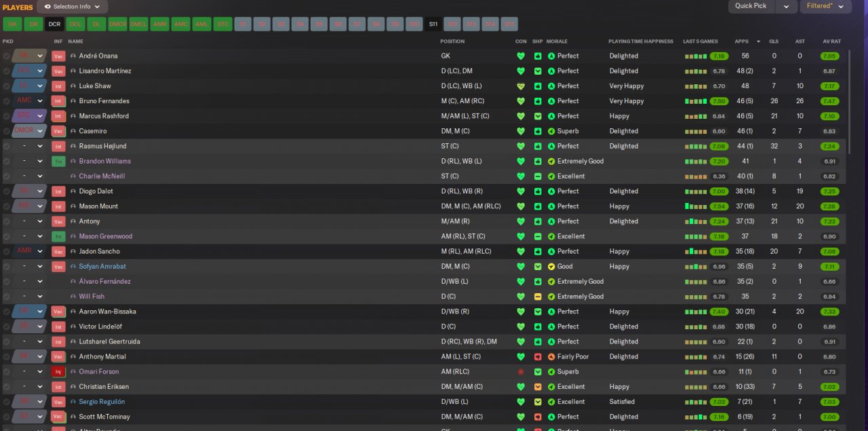Click Trn info icon for Brandon Williams
This screenshot has width=868, height=431.
58,162
